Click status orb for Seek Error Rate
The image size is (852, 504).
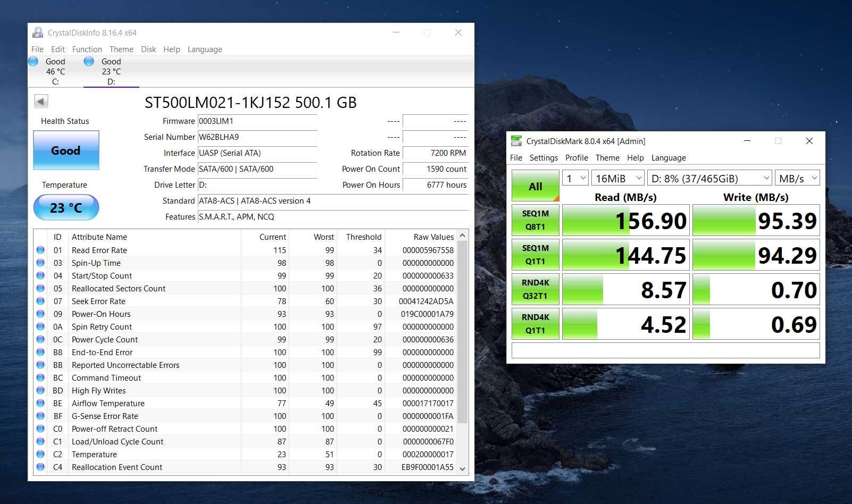(40, 301)
